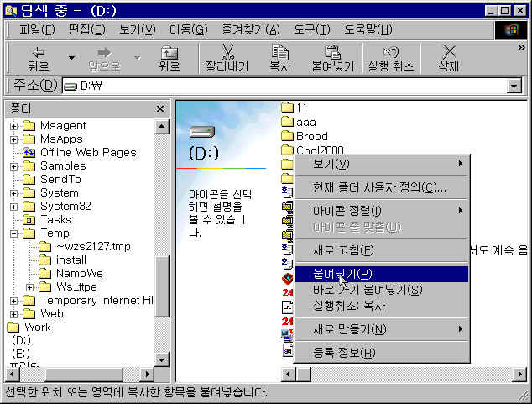Click the 복사 (Copy) toolbar icon
This screenshot has height=404, width=532.
click(x=279, y=52)
